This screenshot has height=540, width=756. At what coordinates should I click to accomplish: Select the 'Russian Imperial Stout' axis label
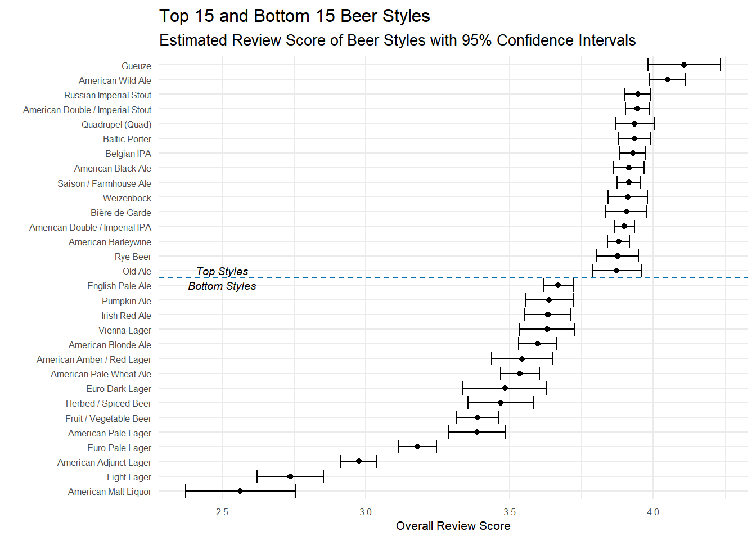107,95
